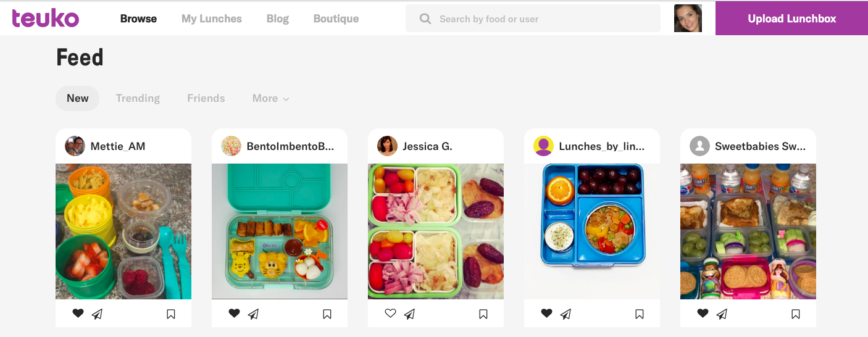Send BentoImbentoB... post using share icon

(x=253, y=314)
